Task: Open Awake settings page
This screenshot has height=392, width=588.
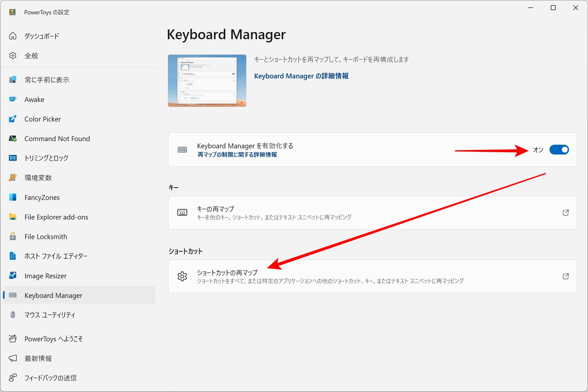Action: coord(79,99)
